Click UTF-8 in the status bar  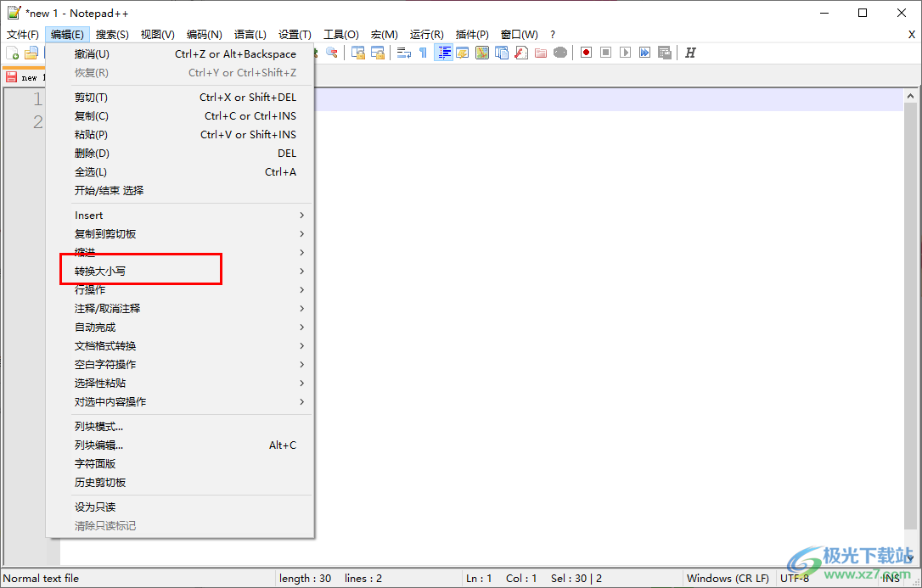tap(795, 578)
